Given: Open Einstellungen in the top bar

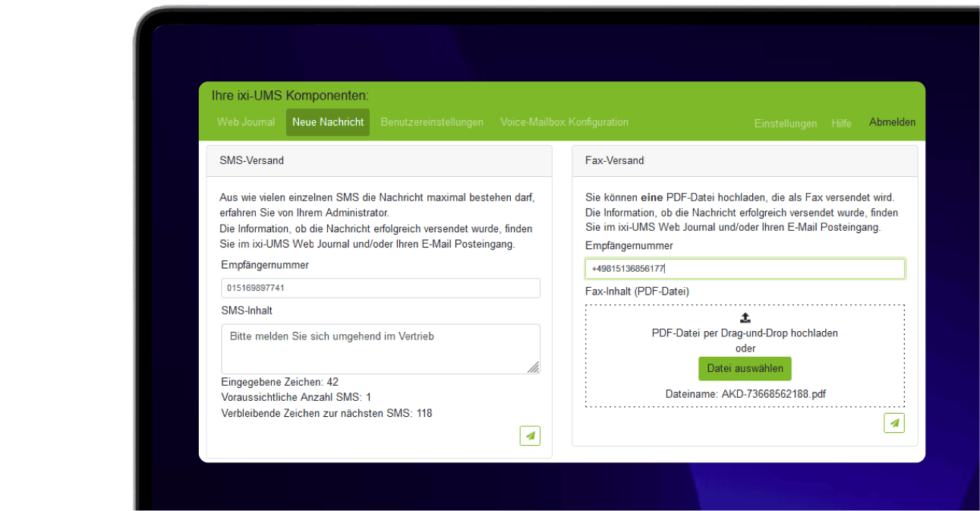Looking at the screenshot, I should click(x=786, y=123).
